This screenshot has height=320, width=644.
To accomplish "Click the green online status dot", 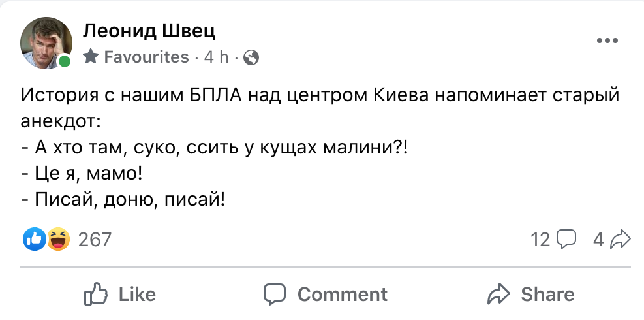I will [65, 62].
